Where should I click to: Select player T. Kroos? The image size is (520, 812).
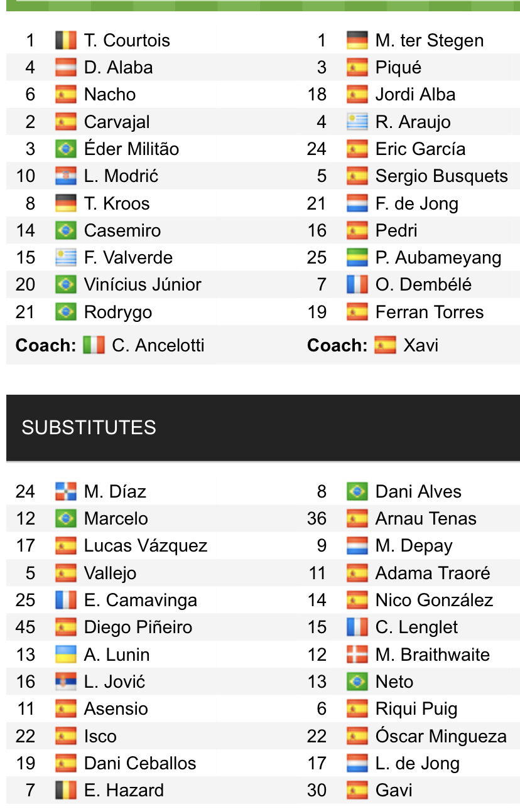(x=117, y=203)
